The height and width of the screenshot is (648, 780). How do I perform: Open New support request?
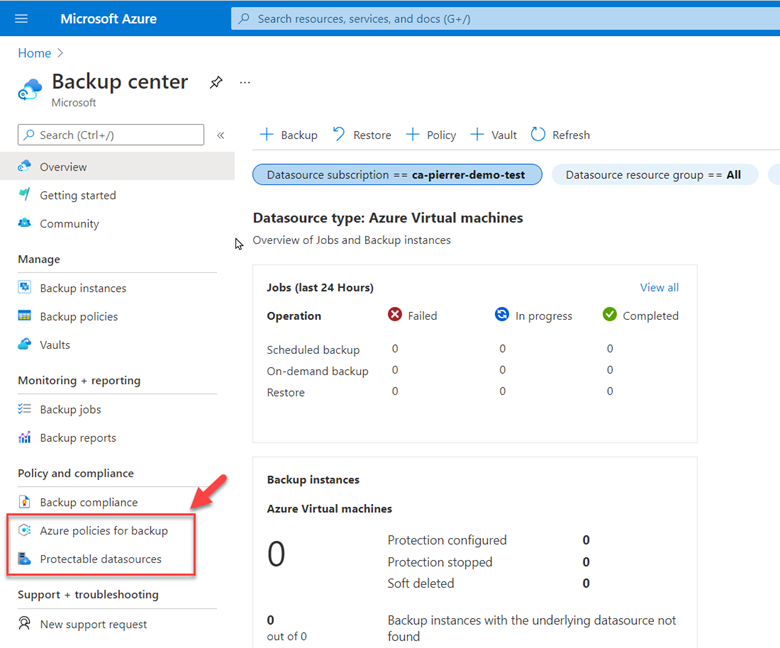click(x=93, y=624)
